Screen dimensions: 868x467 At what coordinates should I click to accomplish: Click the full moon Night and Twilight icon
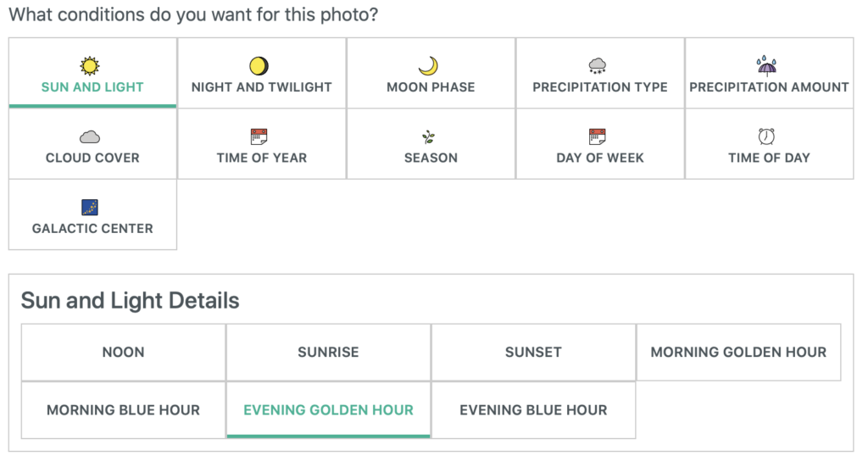point(259,66)
